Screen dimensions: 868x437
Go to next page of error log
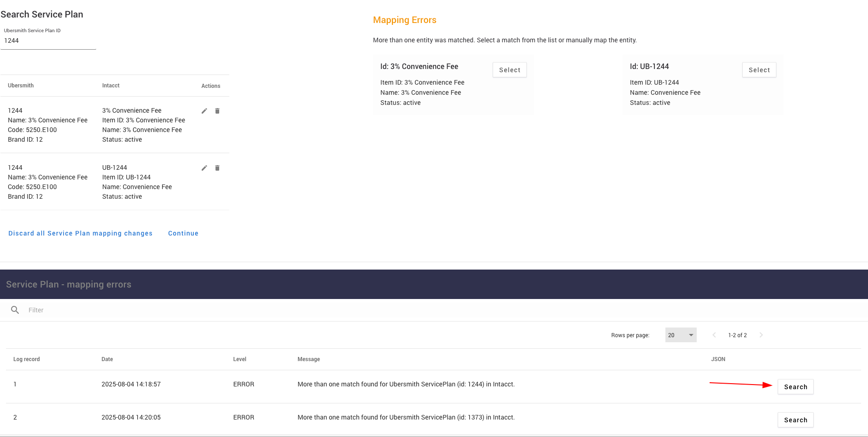point(761,335)
